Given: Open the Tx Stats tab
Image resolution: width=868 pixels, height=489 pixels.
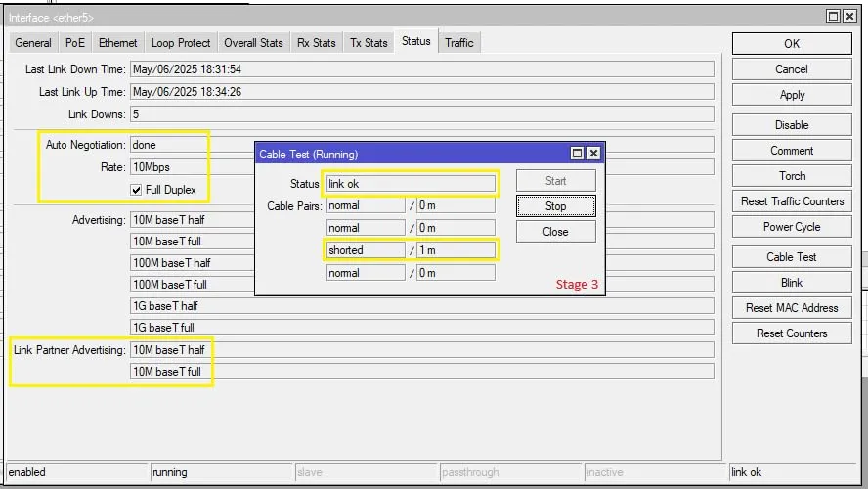Looking at the screenshot, I should (x=369, y=43).
